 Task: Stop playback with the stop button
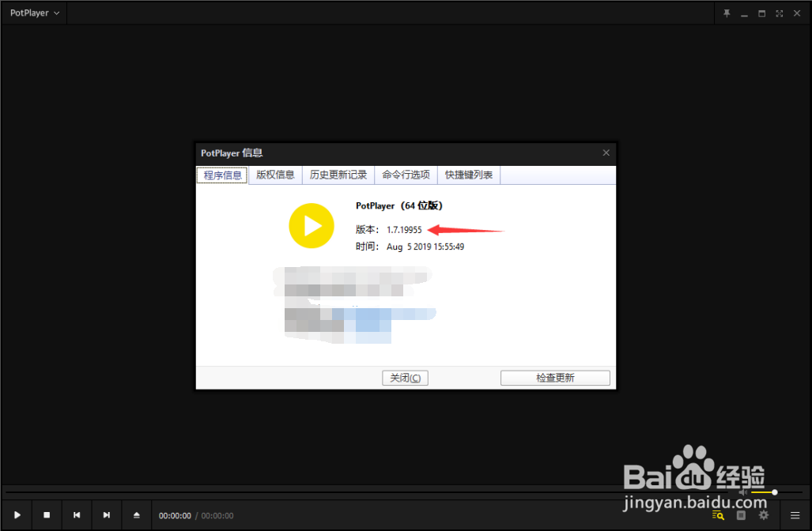pos(47,515)
